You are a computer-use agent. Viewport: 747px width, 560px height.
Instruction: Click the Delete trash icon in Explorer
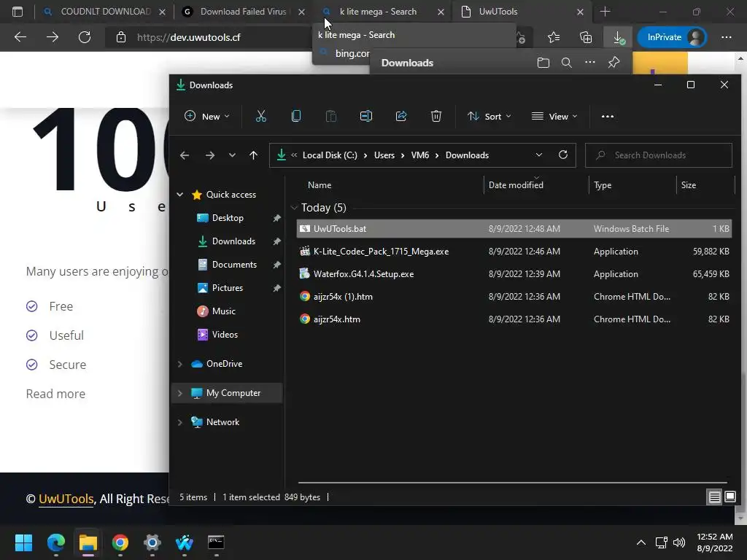pyautogui.click(x=436, y=116)
